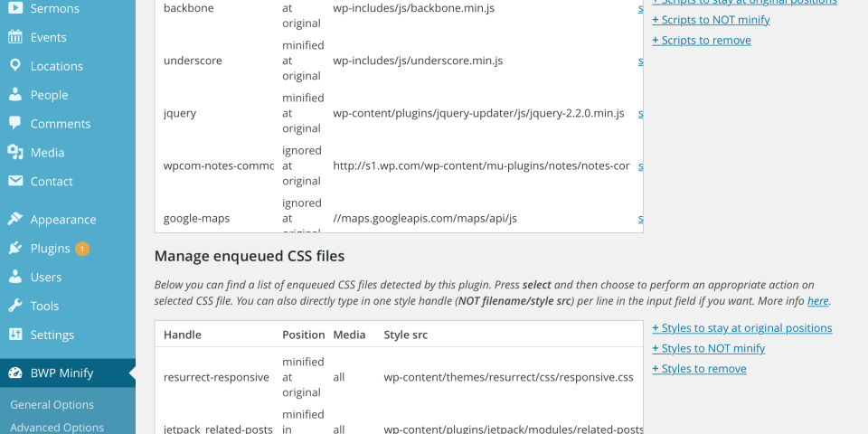Click the Appearance paintbrush icon
868x434 pixels.
[x=15, y=219]
